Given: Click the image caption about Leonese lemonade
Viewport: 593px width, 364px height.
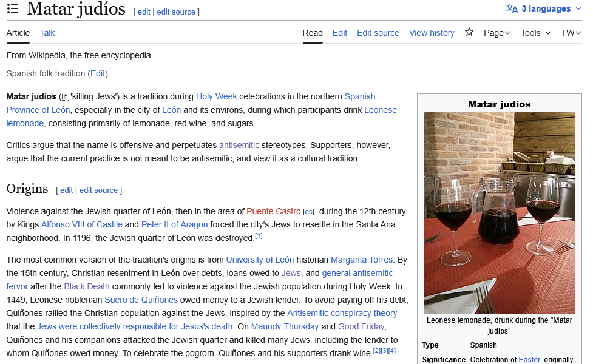Looking at the screenshot, I should [x=499, y=325].
